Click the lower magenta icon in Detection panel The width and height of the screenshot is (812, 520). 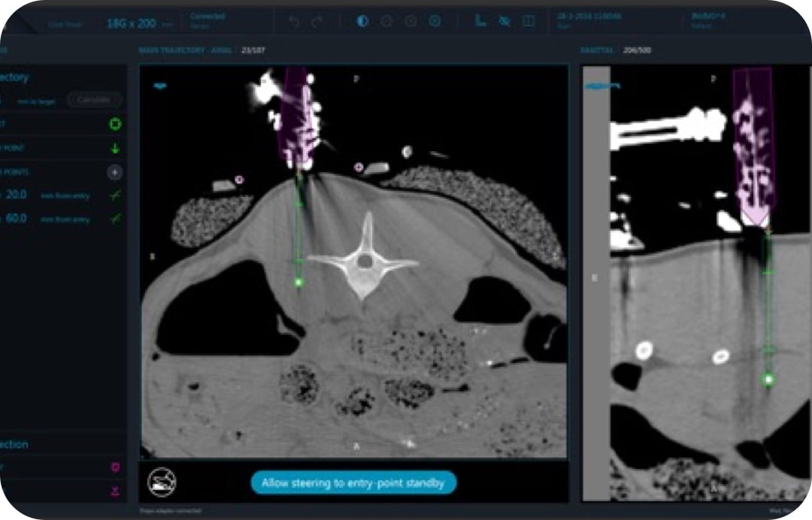click(115, 491)
